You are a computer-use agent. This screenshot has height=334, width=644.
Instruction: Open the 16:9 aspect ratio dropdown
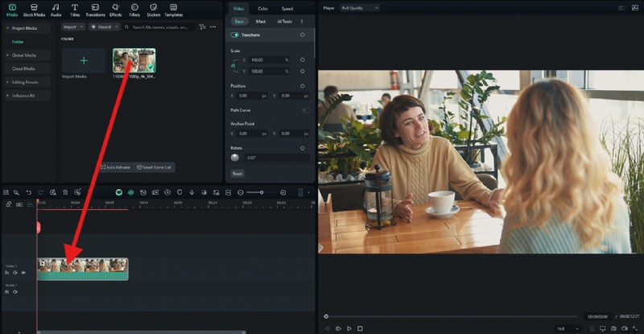pos(568,328)
